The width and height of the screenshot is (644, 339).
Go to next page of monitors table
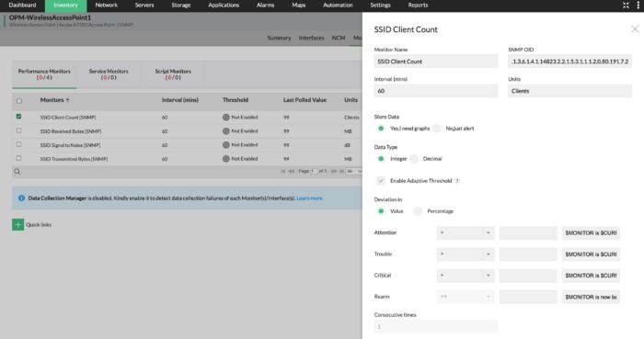click(x=333, y=171)
